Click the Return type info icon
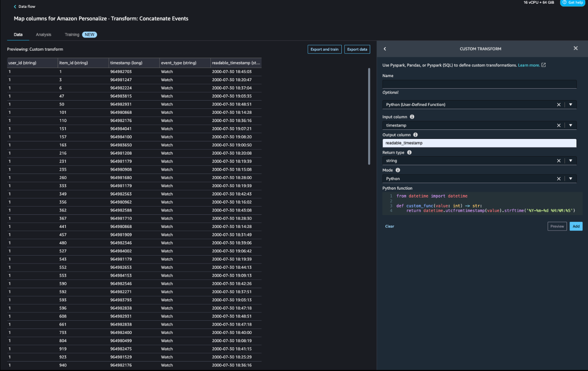Viewport: 588px width, 371px height. pos(409,153)
